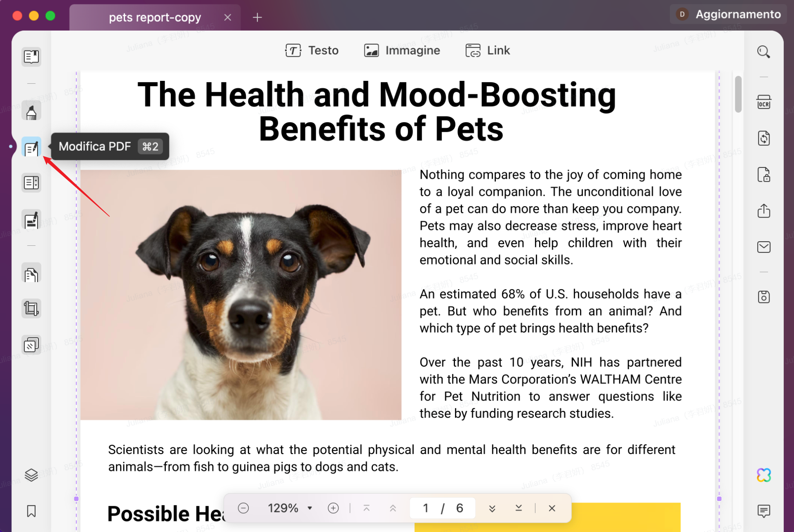Select the Testo edit mode
794x532 pixels.
tap(312, 51)
